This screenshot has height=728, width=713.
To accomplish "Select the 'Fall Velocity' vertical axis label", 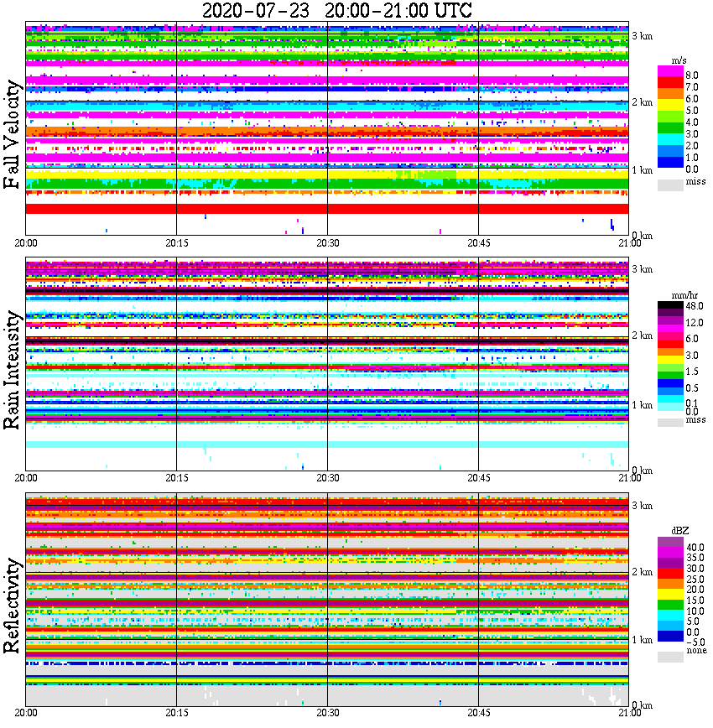I will click(x=12, y=134).
